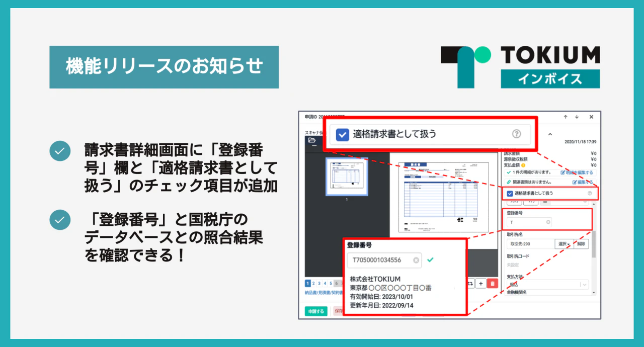644x347 pixels.
Task: Select page 3 in the pagination
Action: click(319, 284)
